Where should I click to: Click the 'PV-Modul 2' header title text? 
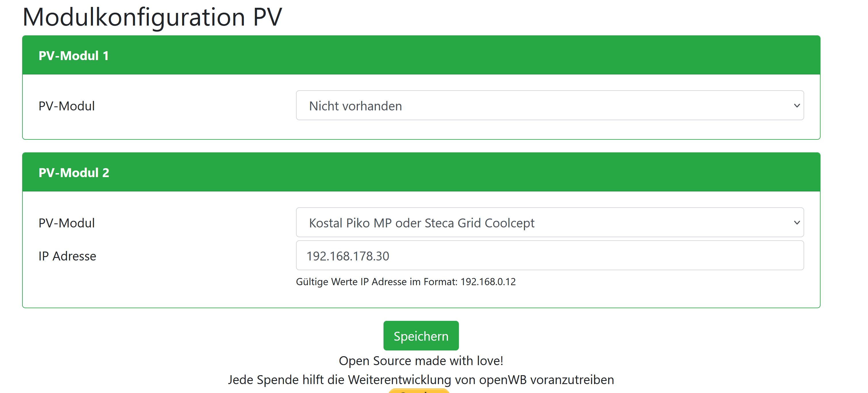click(74, 172)
